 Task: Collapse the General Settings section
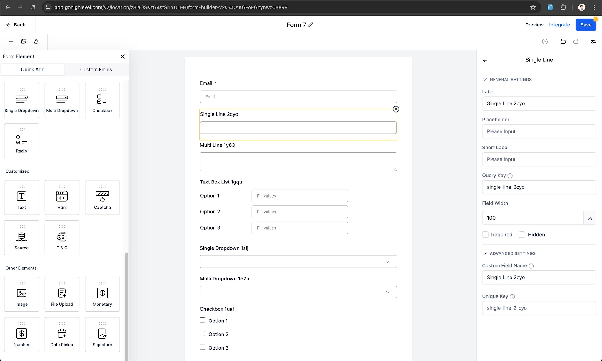click(x=485, y=79)
